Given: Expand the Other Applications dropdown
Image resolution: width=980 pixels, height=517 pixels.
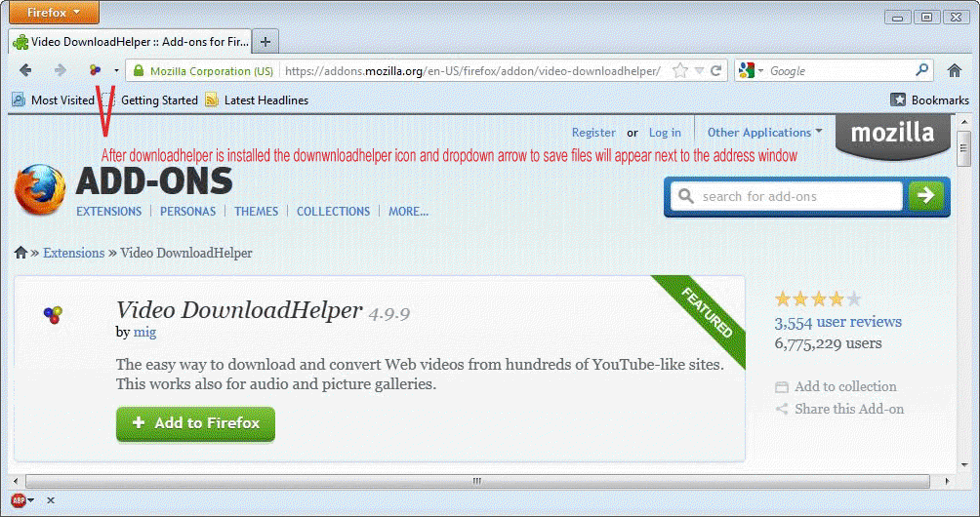Looking at the screenshot, I should click(x=764, y=133).
